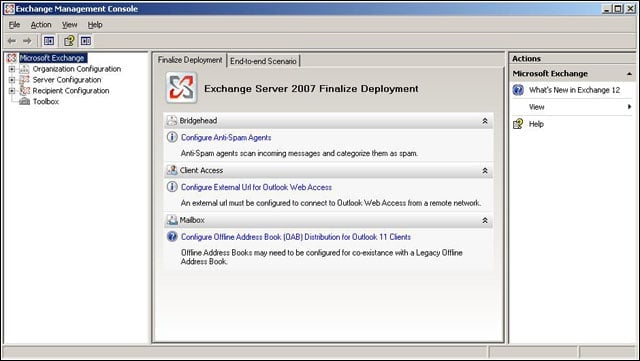The width and height of the screenshot is (640, 361).
Task: Collapse the Bridgehead section chevron
Action: click(485, 121)
